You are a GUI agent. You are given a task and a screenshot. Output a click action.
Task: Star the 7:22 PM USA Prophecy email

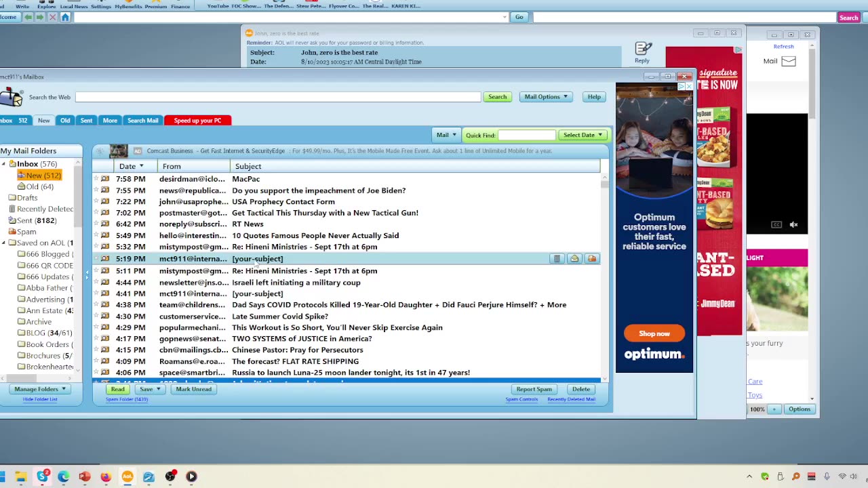[96, 201]
